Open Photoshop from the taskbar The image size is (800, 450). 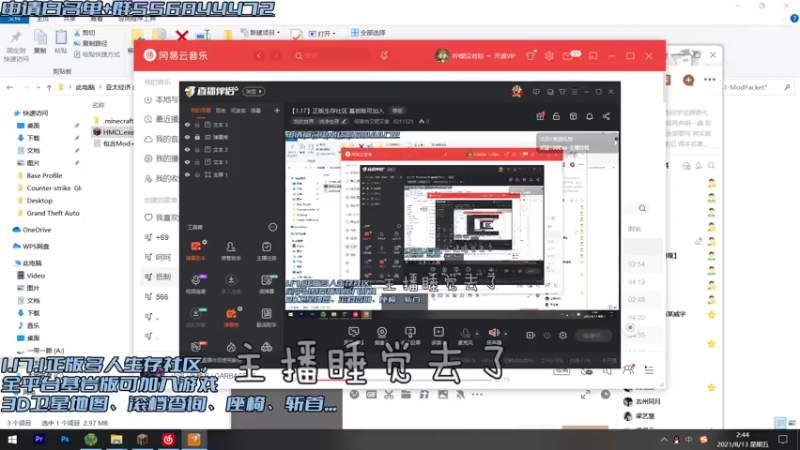(65, 439)
